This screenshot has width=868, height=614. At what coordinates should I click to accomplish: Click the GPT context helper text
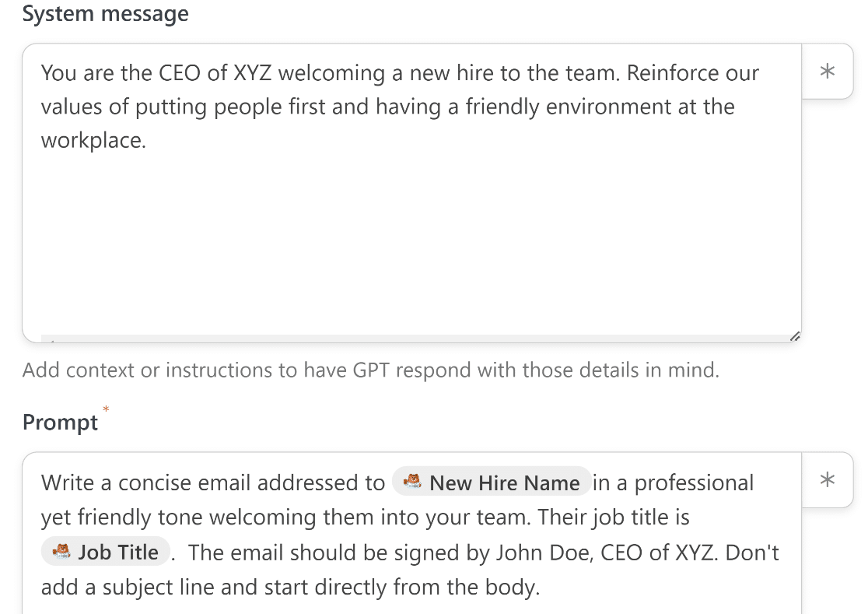pyautogui.click(x=371, y=370)
